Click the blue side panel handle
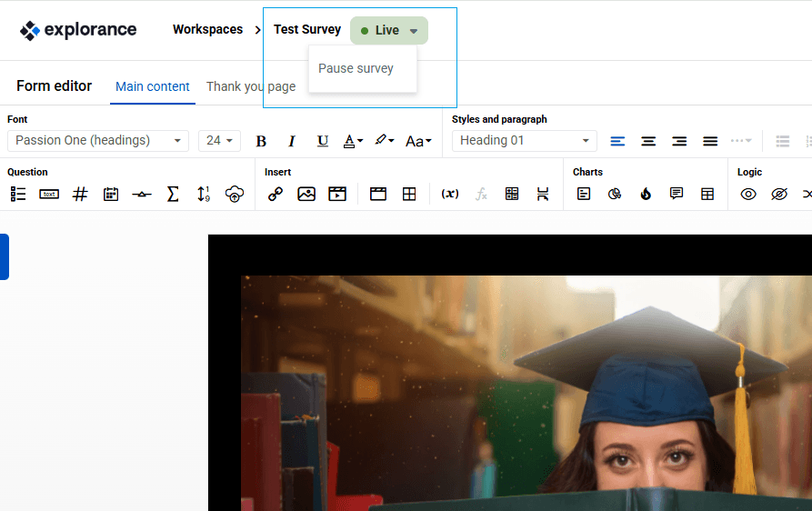 pos(5,256)
